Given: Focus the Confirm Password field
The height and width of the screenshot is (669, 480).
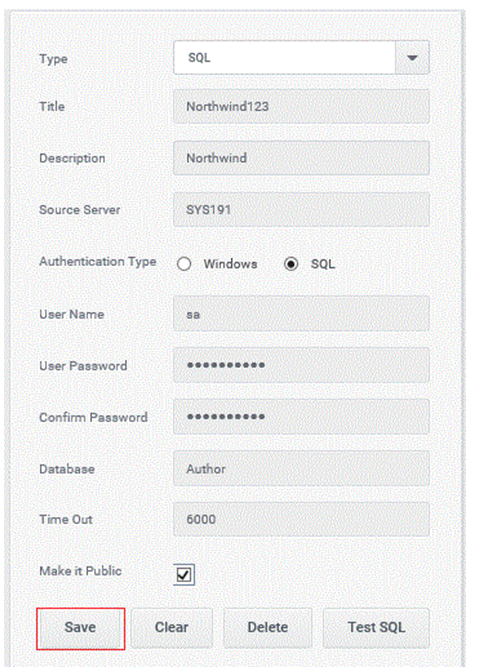Looking at the screenshot, I should 301,417.
